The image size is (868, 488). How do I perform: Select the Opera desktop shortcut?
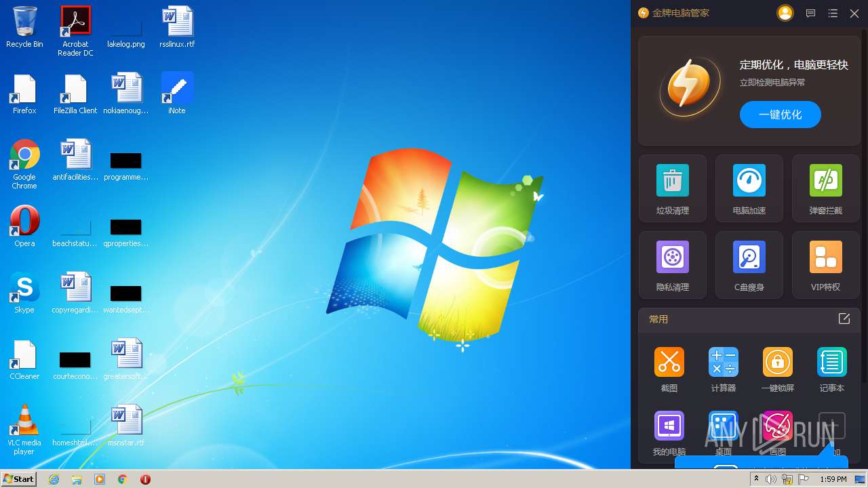click(24, 226)
